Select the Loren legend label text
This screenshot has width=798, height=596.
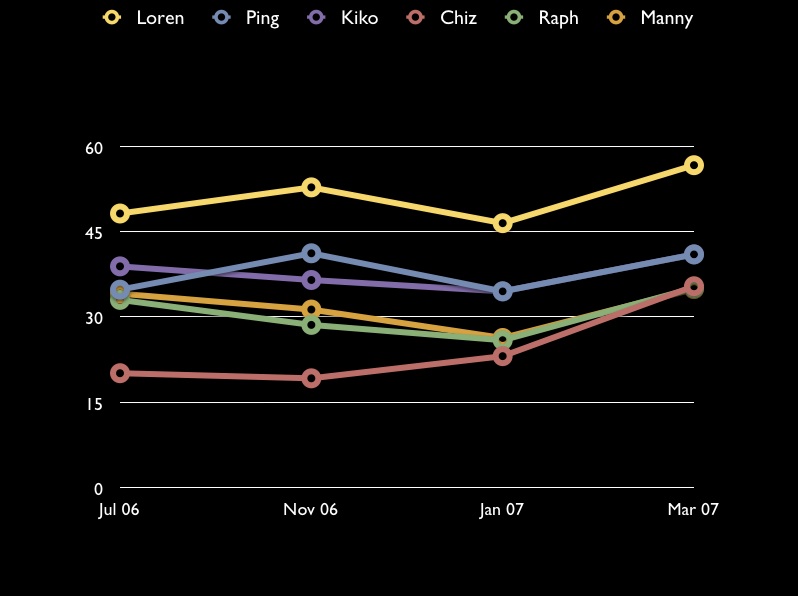pos(160,18)
